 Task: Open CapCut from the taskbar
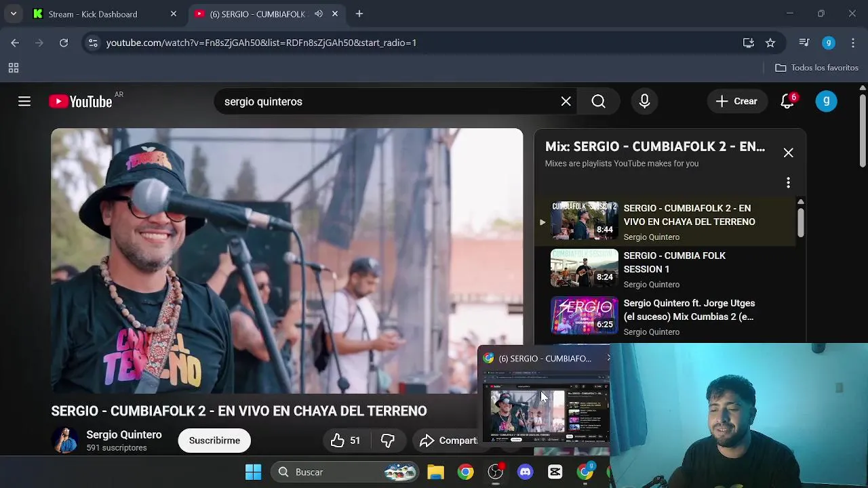(555, 472)
